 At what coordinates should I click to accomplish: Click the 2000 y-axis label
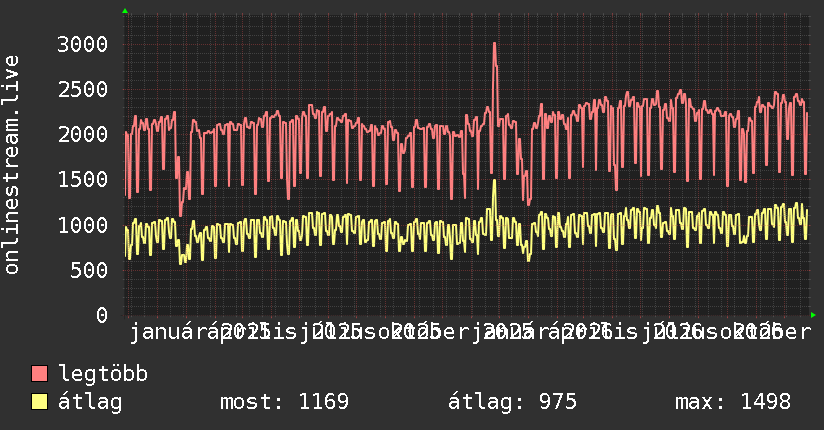click(x=83, y=135)
